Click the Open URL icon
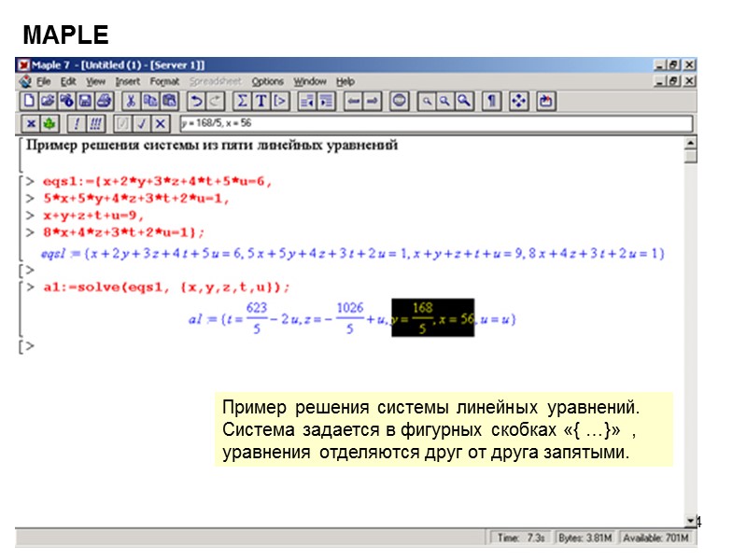The height and width of the screenshot is (560, 747). [x=66, y=101]
